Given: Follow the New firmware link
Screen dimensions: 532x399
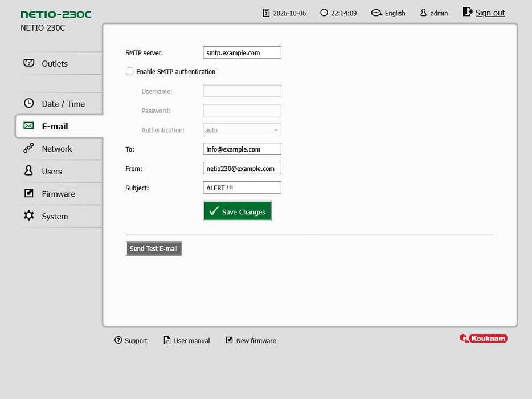Looking at the screenshot, I should tap(256, 341).
